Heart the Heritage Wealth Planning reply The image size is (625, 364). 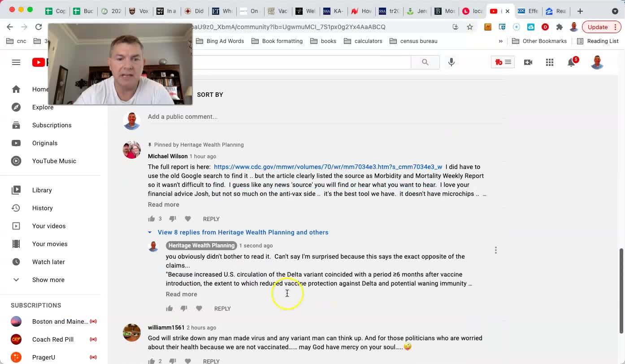coord(199,308)
